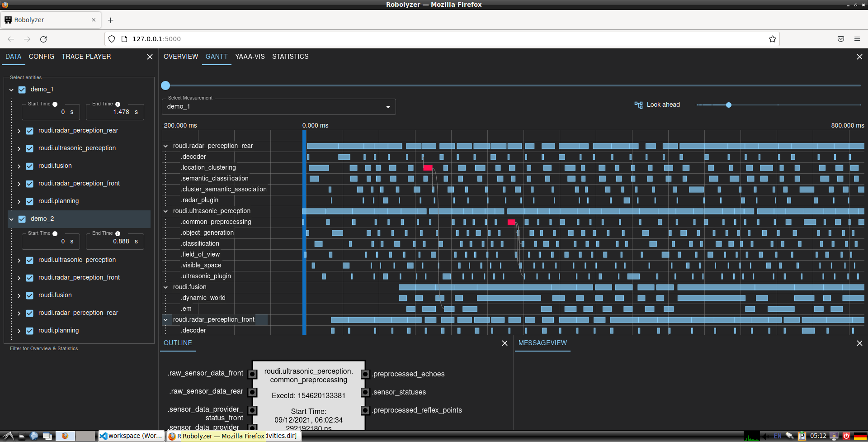Click the .semantic_classification Gantt row label
The image size is (868, 442).
point(215,179)
